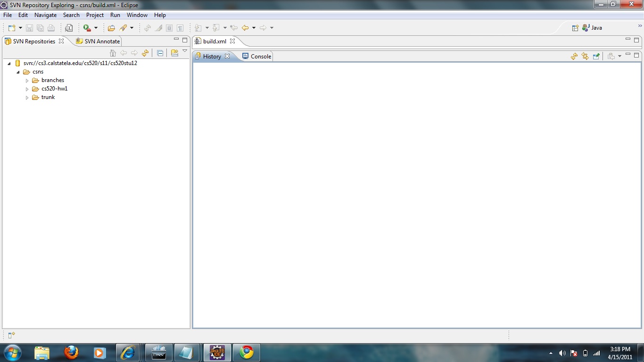Collapse the csns folder node
Viewport: 644px width, 362px height.
tap(18, 72)
